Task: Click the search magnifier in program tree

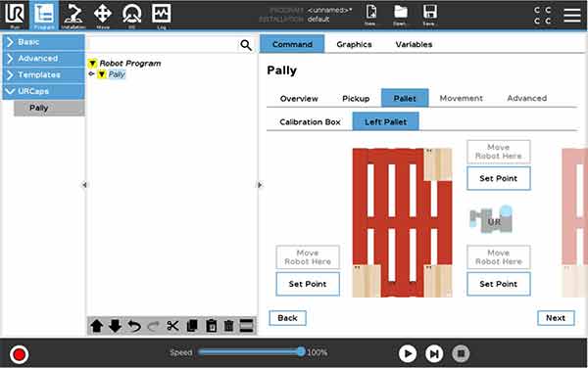Action: (x=246, y=45)
